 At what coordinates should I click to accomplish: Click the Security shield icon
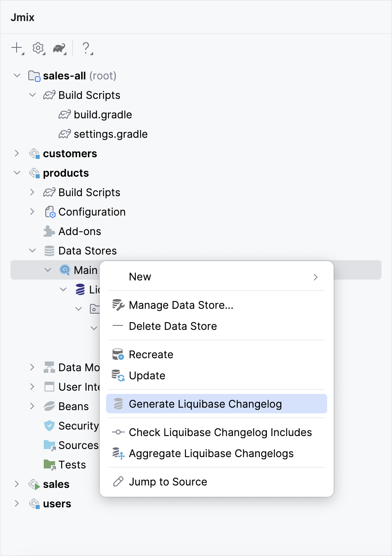point(49,426)
